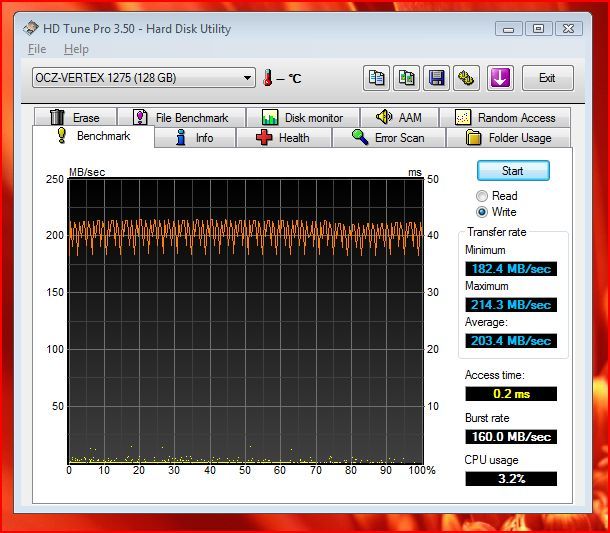Click the average 203.4 MB/sec value

[x=511, y=341]
